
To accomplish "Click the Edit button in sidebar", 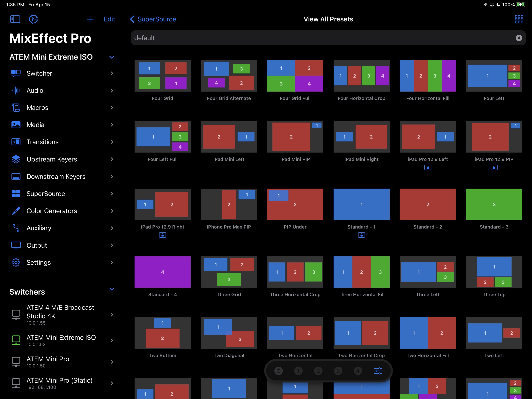I will coord(109,19).
